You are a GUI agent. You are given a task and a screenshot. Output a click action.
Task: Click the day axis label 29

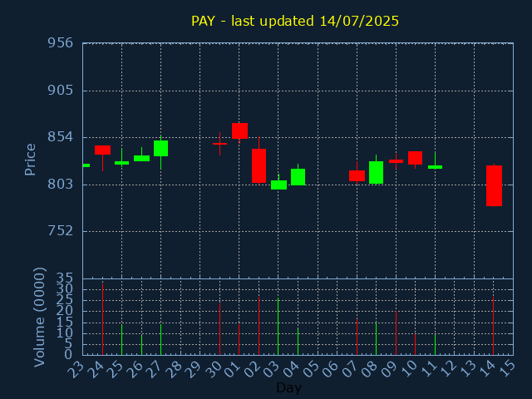point(194,369)
